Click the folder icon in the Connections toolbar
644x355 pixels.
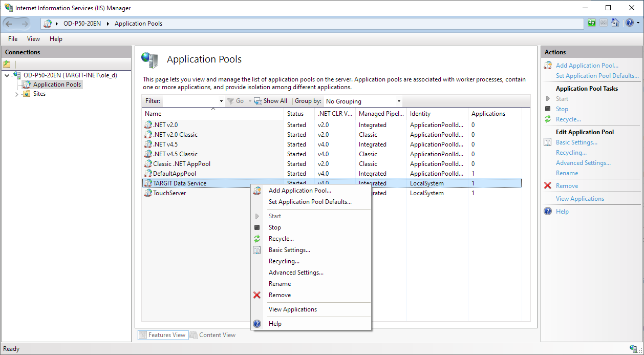(7, 64)
